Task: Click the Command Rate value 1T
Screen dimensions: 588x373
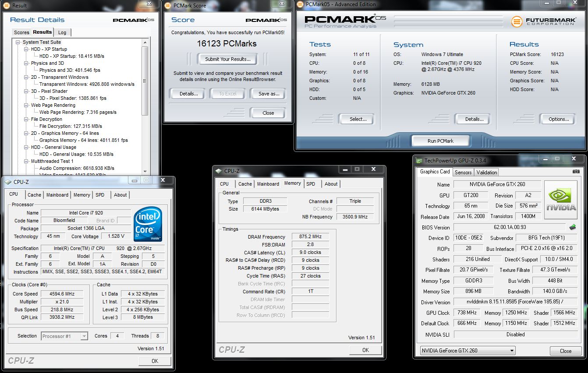Action: (310, 292)
